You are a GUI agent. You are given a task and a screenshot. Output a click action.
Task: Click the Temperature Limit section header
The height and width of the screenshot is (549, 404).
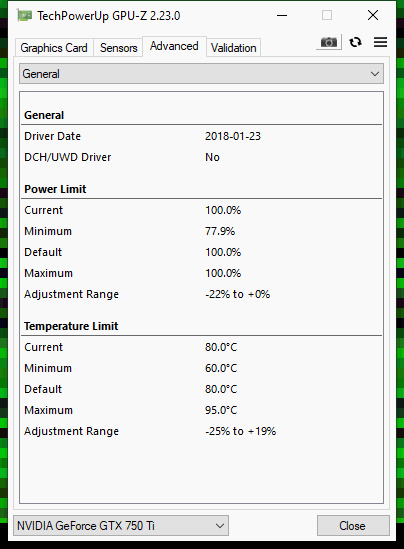(x=71, y=326)
